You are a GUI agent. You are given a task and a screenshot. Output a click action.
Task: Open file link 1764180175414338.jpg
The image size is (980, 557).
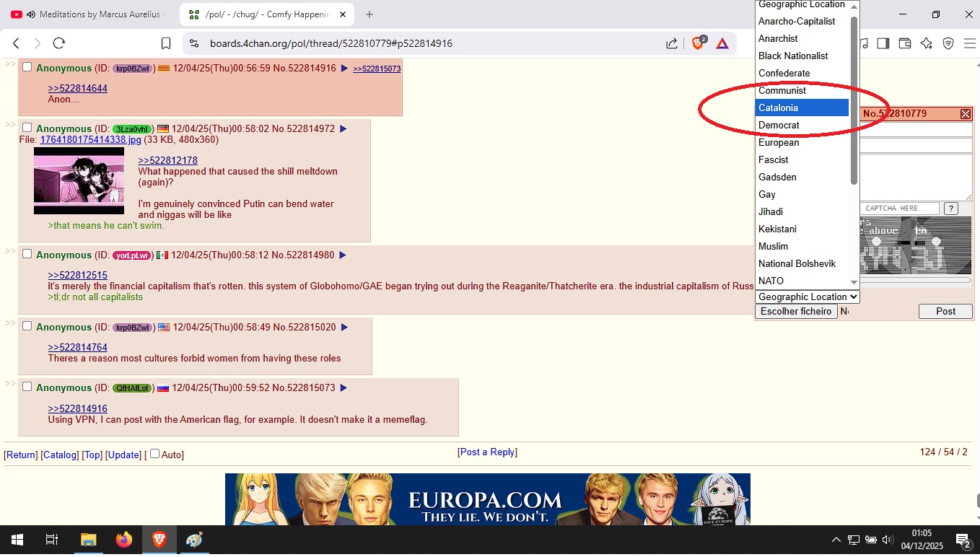91,139
